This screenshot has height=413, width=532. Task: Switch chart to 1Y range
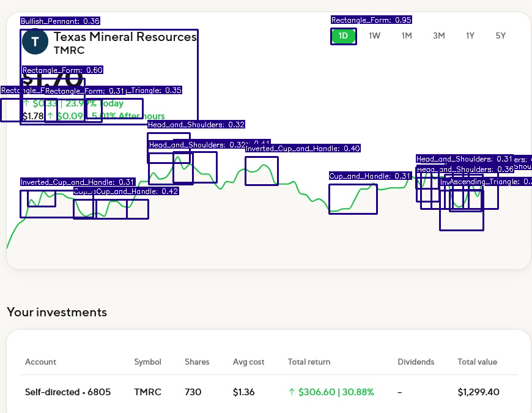(x=470, y=35)
